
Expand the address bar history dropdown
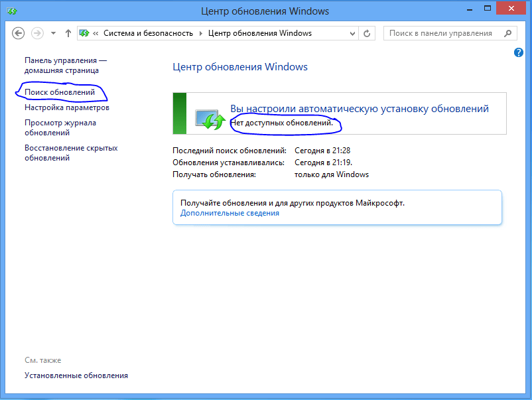point(352,34)
